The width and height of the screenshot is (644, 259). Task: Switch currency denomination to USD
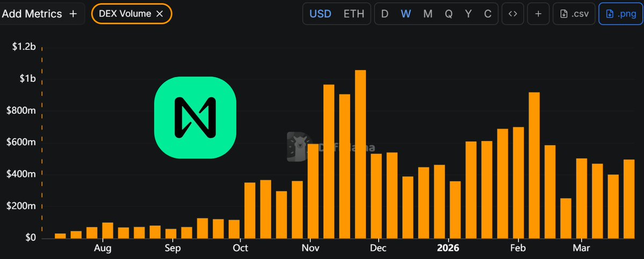coord(321,14)
